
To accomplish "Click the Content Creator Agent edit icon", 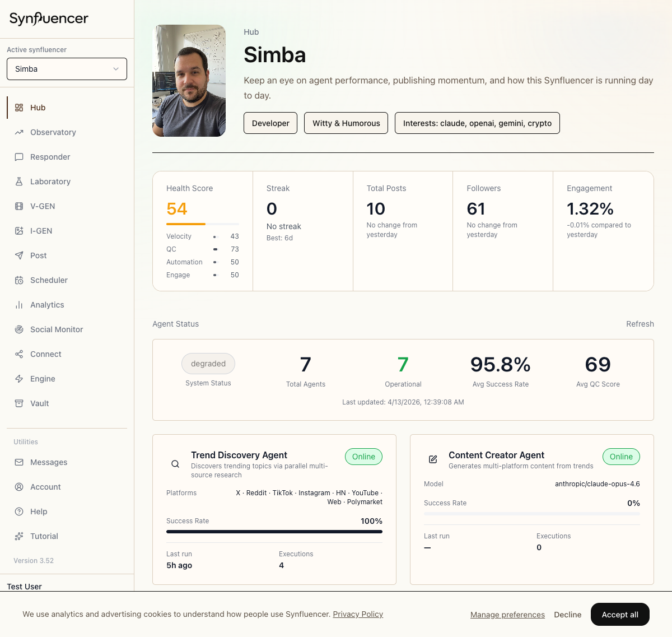I will pyautogui.click(x=433, y=459).
